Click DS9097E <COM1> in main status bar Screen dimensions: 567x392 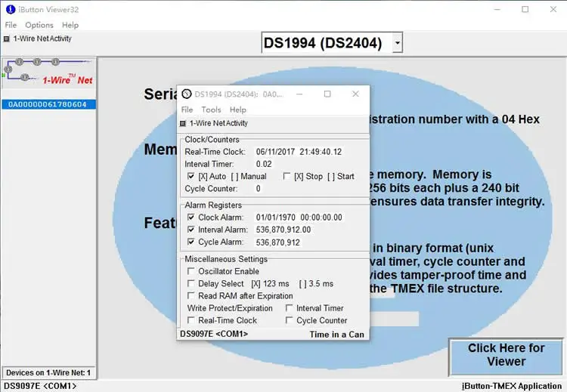click(x=40, y=386)
